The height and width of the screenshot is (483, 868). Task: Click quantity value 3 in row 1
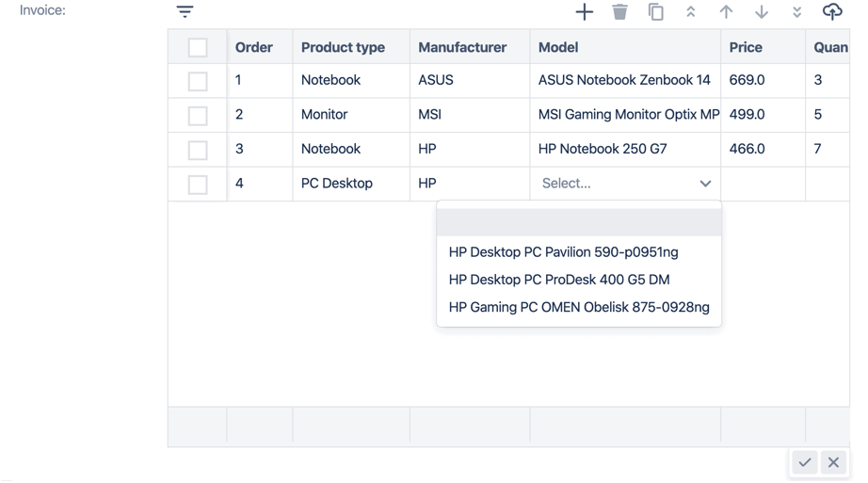point(828,80)
